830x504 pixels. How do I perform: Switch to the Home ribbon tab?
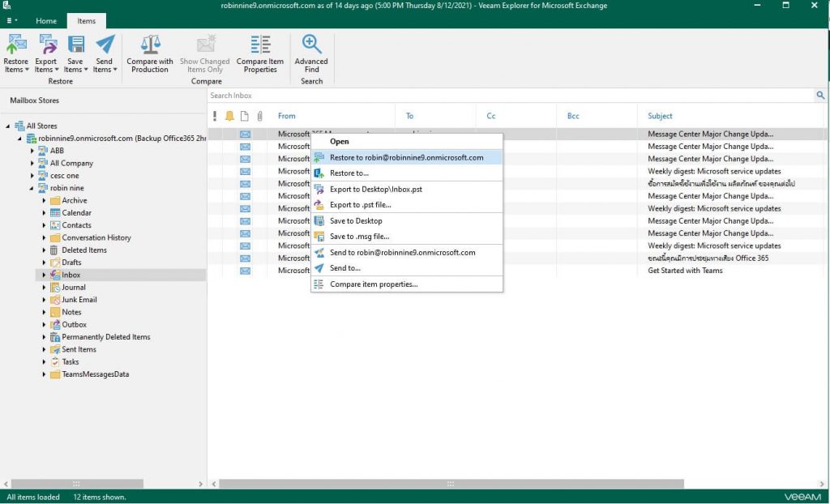coord(46,20)
